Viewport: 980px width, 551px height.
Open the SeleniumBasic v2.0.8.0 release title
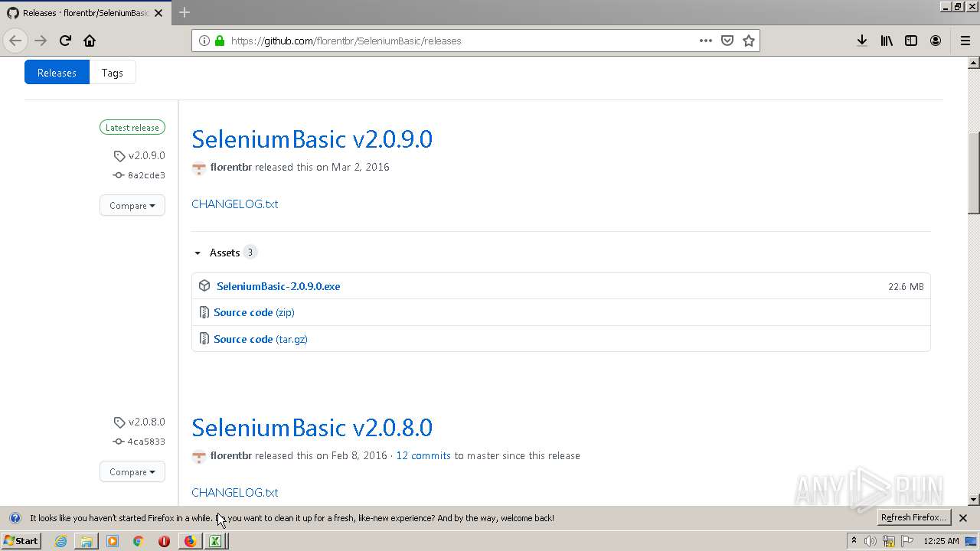(312, 427)
